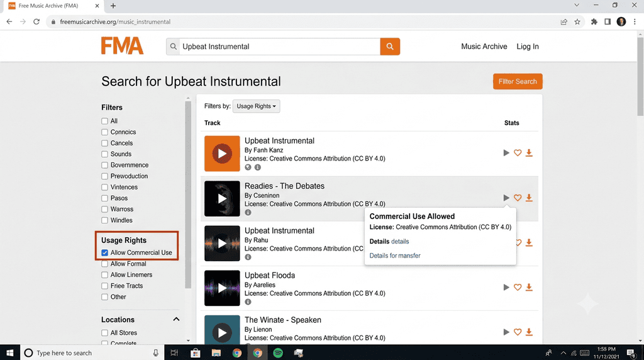The width and height of the screenshot is (644, 360).
Task: Open the Chrome three-dot menu
Action: 635,22
